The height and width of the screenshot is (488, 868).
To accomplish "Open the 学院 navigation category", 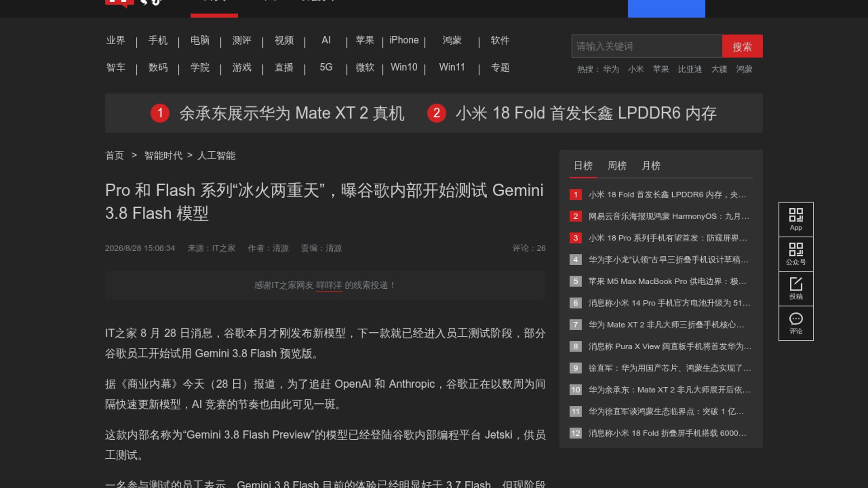I will (x=200, y=67).
